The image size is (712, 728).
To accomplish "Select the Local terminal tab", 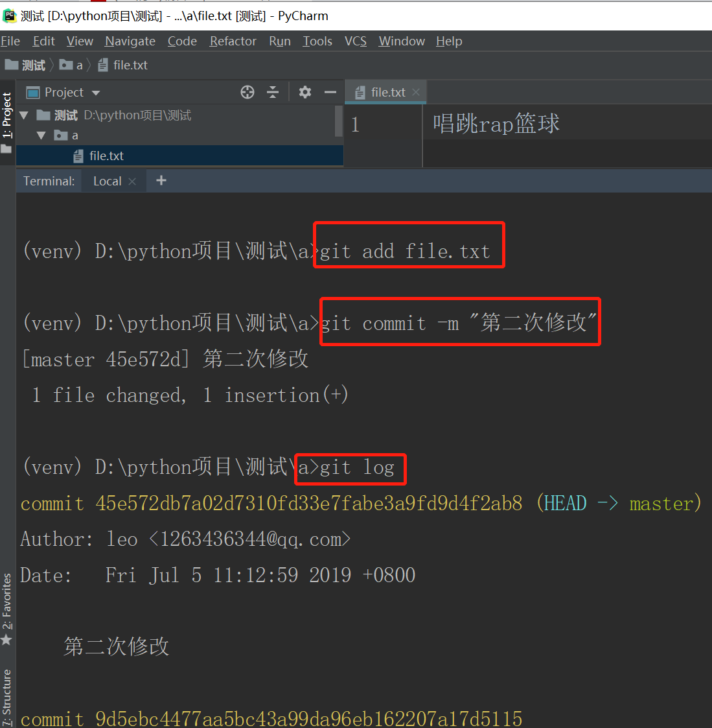I will 107,181.
